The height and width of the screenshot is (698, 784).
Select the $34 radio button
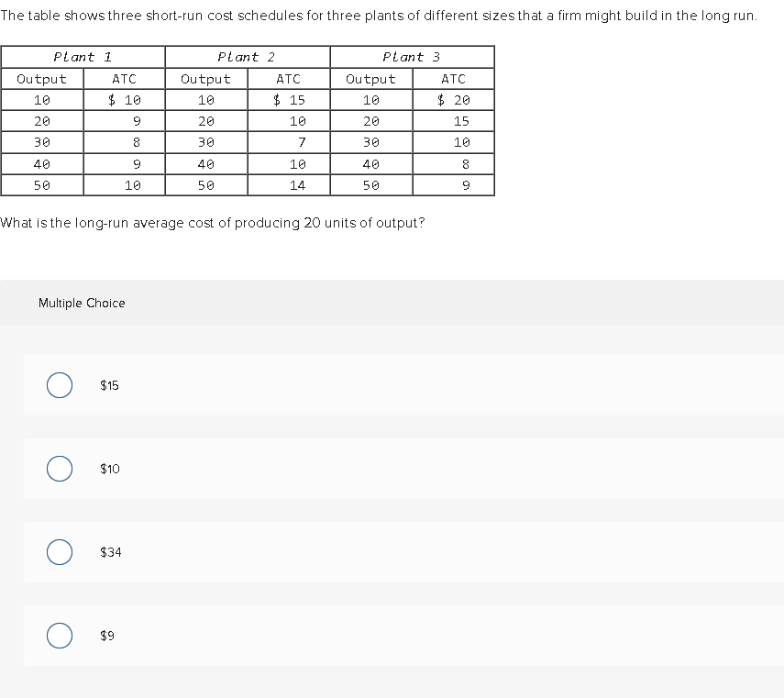pos(60,552)
